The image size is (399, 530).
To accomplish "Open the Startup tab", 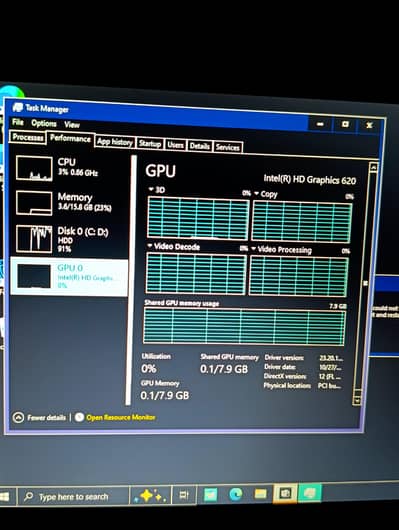I will point(150,144).
